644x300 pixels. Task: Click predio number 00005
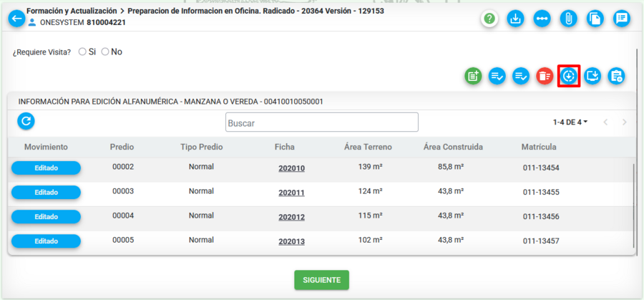point(123,240)
